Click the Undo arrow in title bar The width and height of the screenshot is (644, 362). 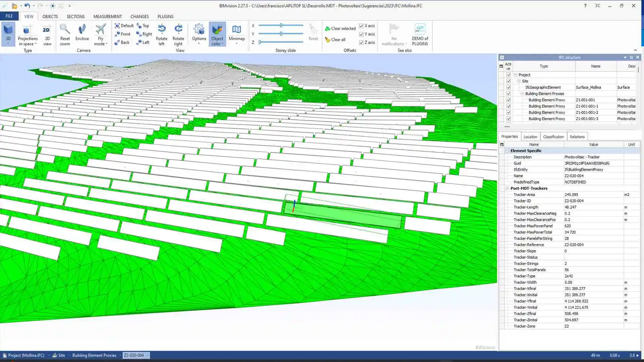point(27,6)
